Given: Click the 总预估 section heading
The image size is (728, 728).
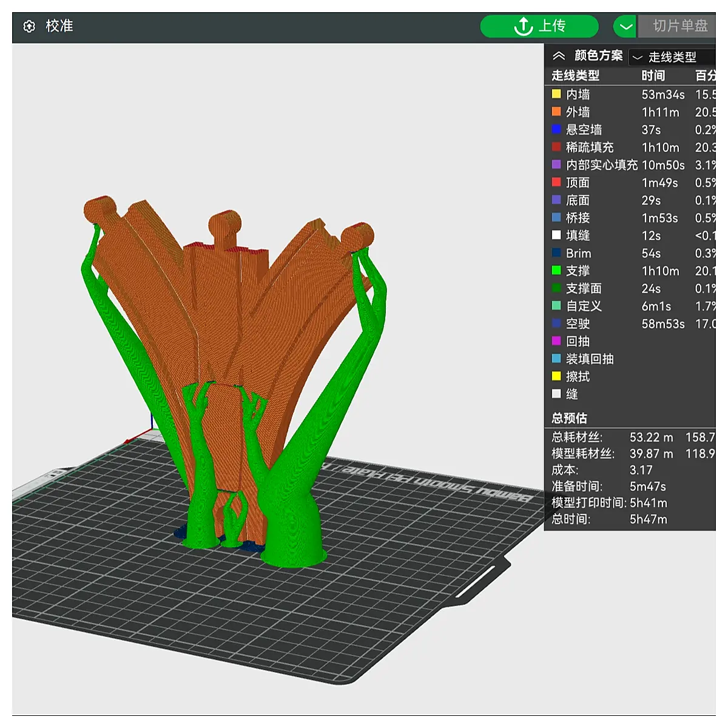Looking at the screenshot, I should (x=569, y=418).
